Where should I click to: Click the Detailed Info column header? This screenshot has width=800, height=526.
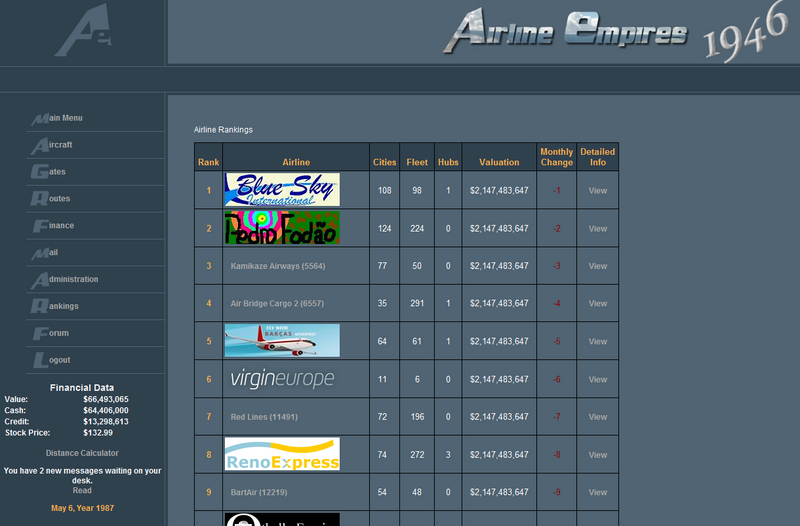click(597, 157)
